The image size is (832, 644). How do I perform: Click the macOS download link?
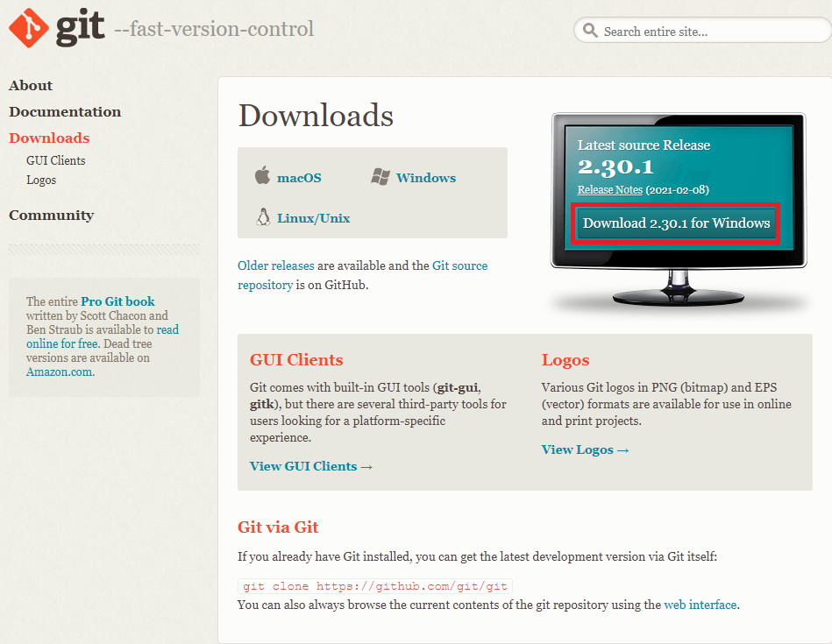(x=299, y=178)
